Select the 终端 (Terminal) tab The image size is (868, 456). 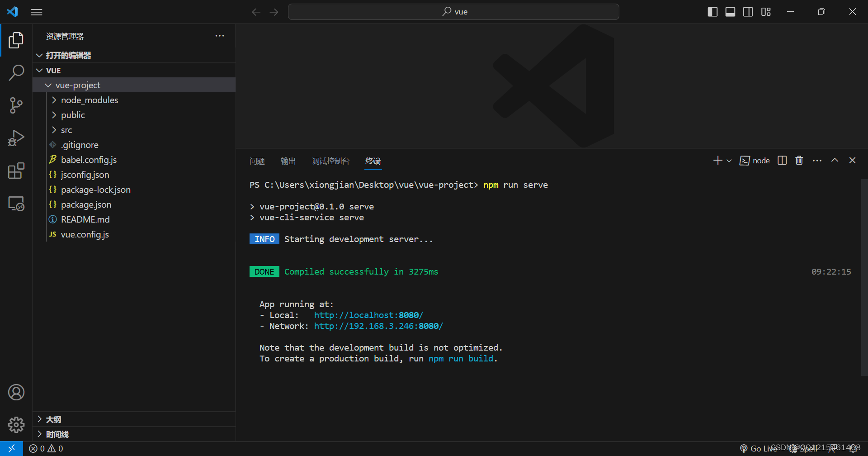pyautogui.click(x=373, y=161)
